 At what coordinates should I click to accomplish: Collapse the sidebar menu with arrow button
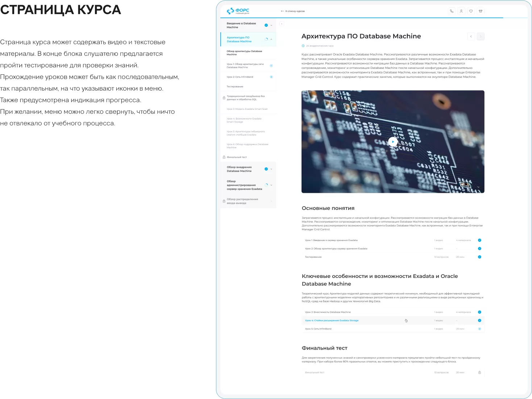(282, 24)
